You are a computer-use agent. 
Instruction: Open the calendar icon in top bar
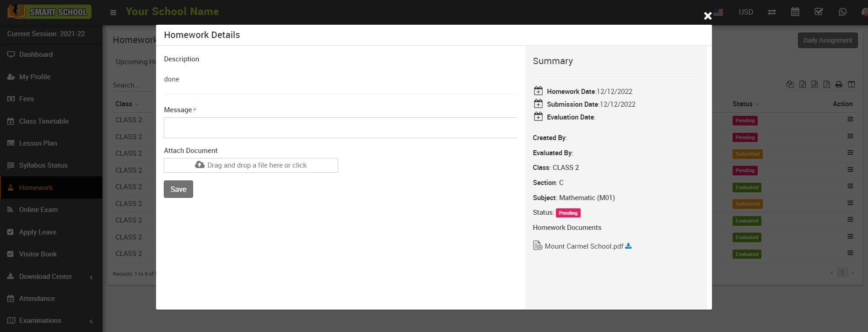tap(795, 12)
